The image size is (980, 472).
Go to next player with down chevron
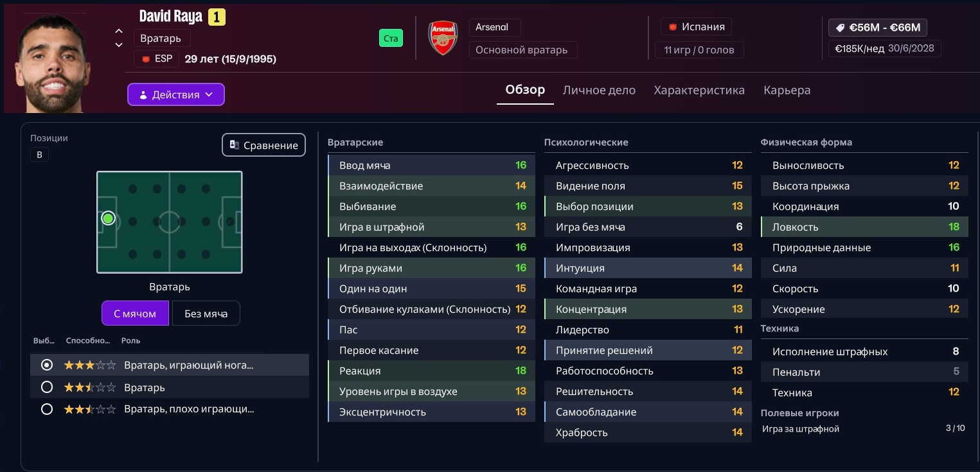click(119, 45)
